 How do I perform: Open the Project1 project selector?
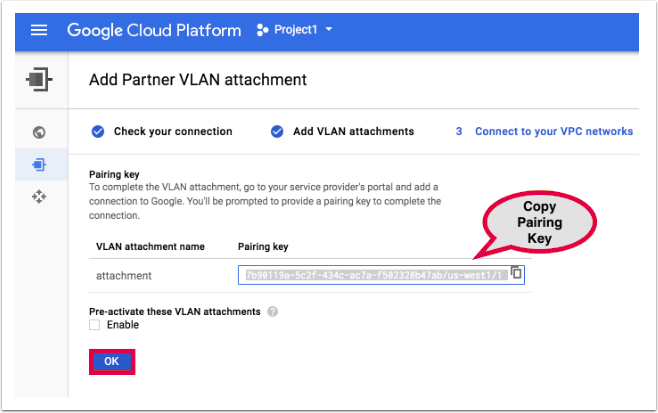pos(294,30)
